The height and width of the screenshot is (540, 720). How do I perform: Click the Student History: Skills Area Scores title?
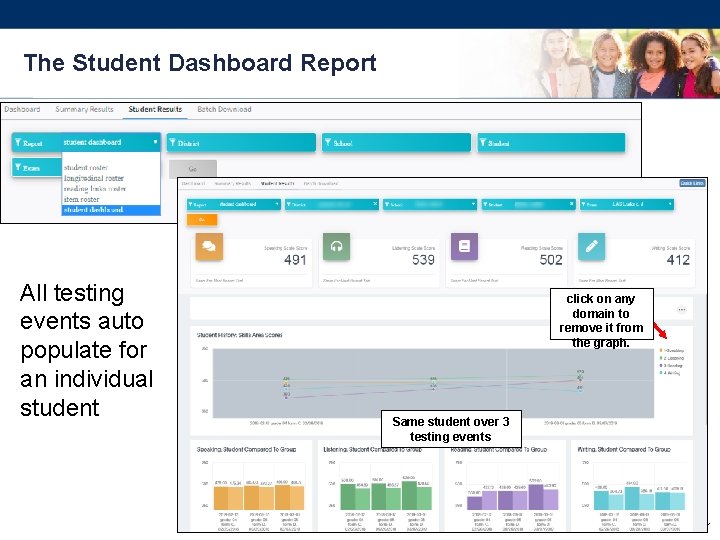click(x=240, y=335)
